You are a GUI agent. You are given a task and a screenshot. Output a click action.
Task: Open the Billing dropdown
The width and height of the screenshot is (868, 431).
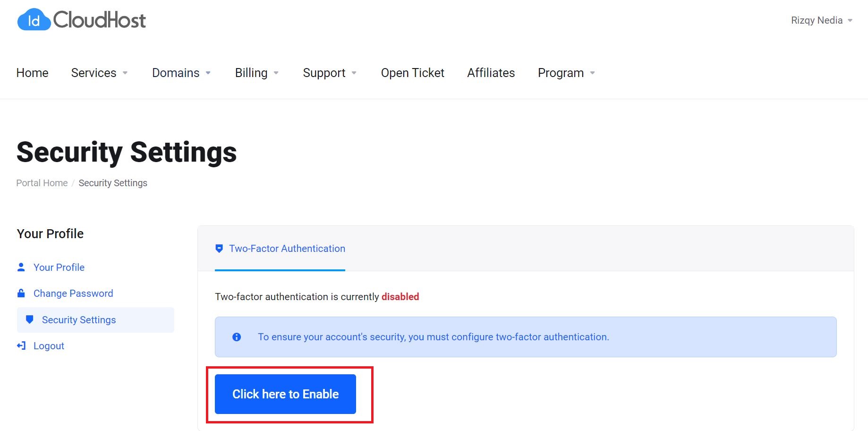pos(256,73)
